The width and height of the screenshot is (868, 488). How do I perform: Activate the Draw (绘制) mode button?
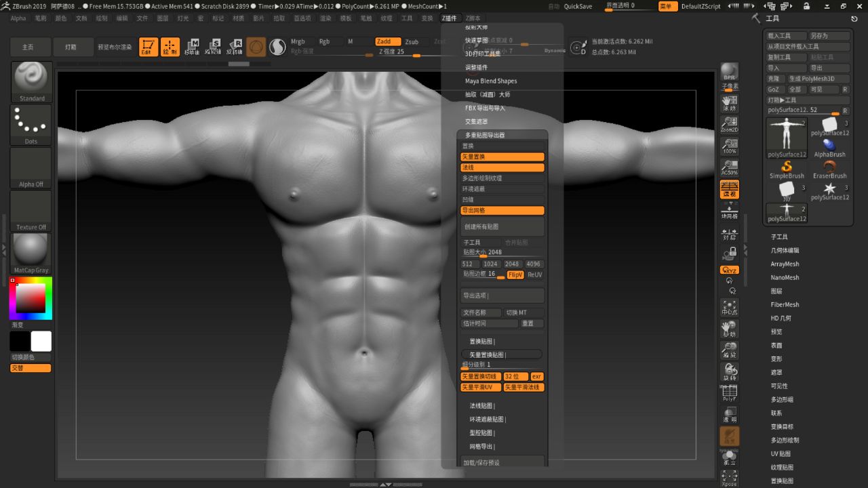pyautogui.click(x=170, y=47)
